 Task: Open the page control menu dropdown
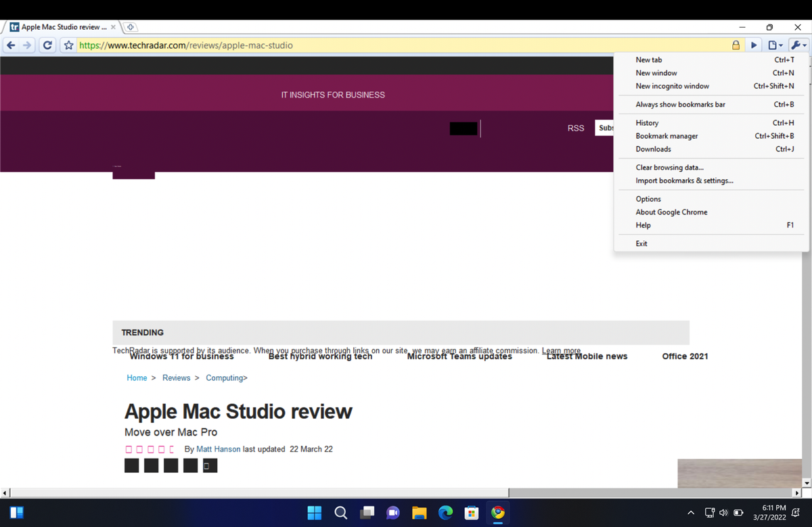(775, 45)
